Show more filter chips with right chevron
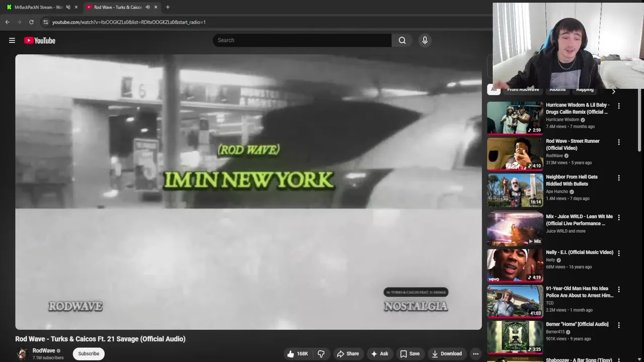Screen dimensions: 644x362 pyautogui.click(x=613, y=92)
